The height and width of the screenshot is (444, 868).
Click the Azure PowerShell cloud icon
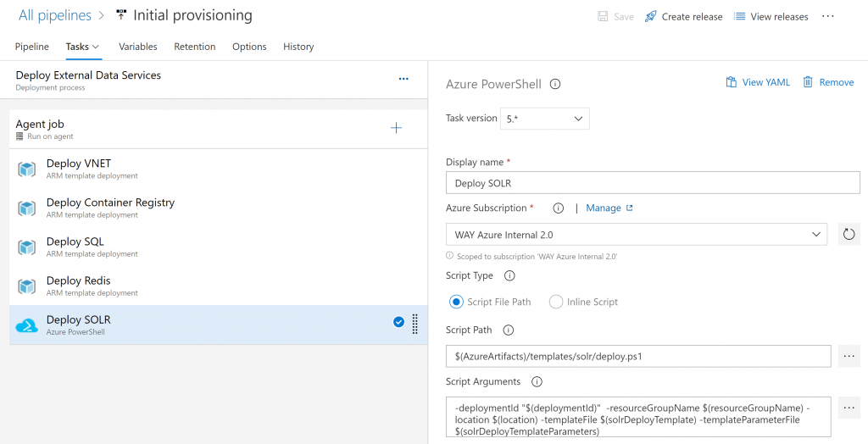click(26, 325)
